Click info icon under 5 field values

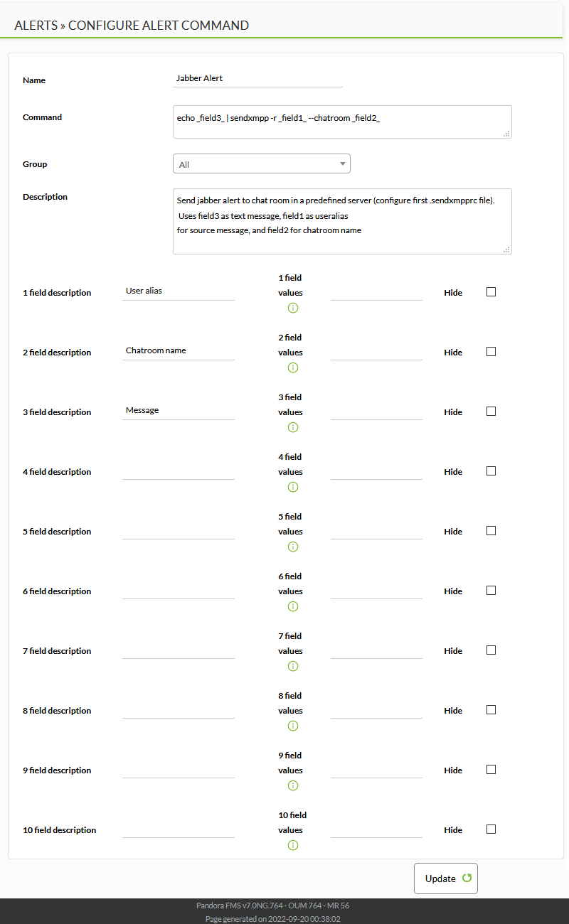click(x=293, y=547)
